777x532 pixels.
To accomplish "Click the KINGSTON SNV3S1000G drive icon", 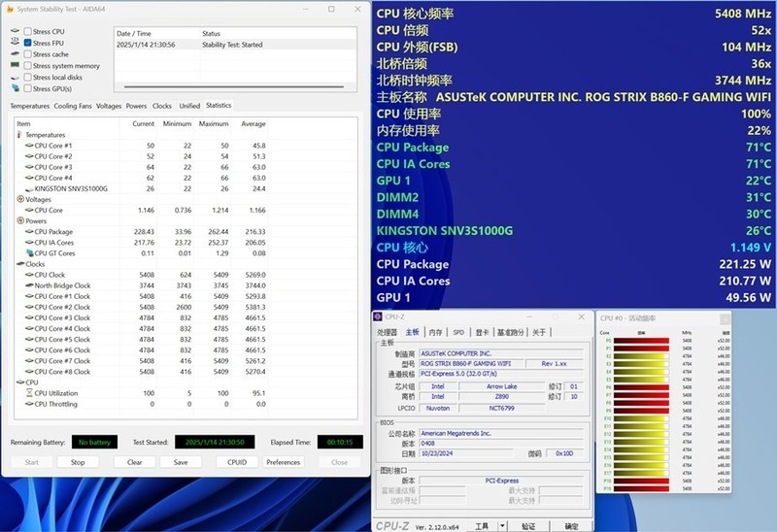I will point(29,188).
